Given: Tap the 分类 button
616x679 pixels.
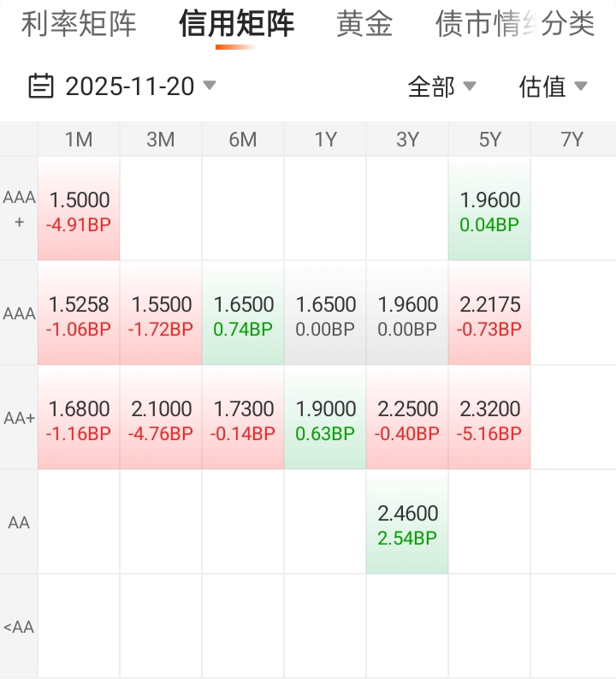Looking at the screenshot, I should click(568, 24).
